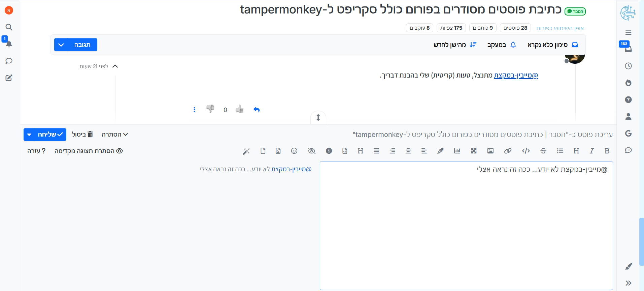The height and width of the screenshot is (291, 644).
Task: Center-align the text
Action: (x=408, y=151)
